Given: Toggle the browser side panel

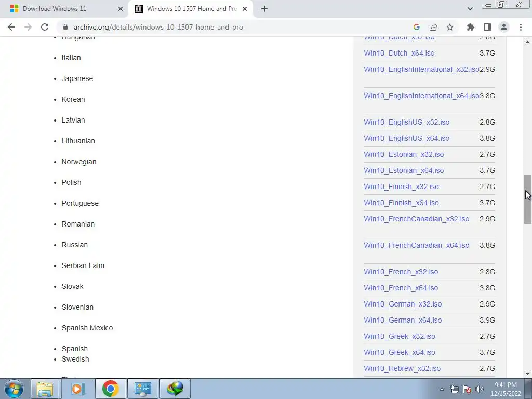Looking at the screenshot, I should (x=487, y=27).
